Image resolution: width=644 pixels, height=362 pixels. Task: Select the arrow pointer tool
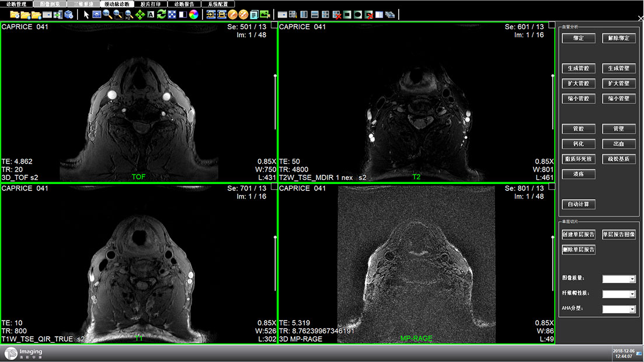pos(86,15)
